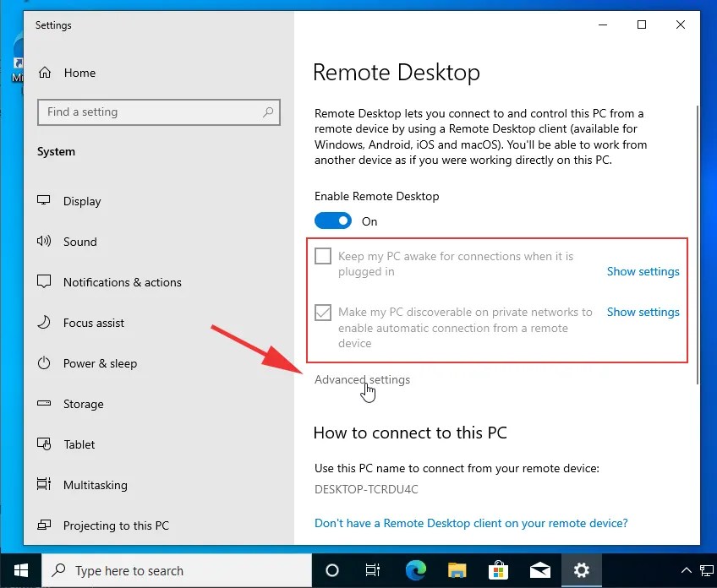Open Microsoft Store from the taskbar
The height and width of the screenshot is (588, 717).
coord(498,570)
